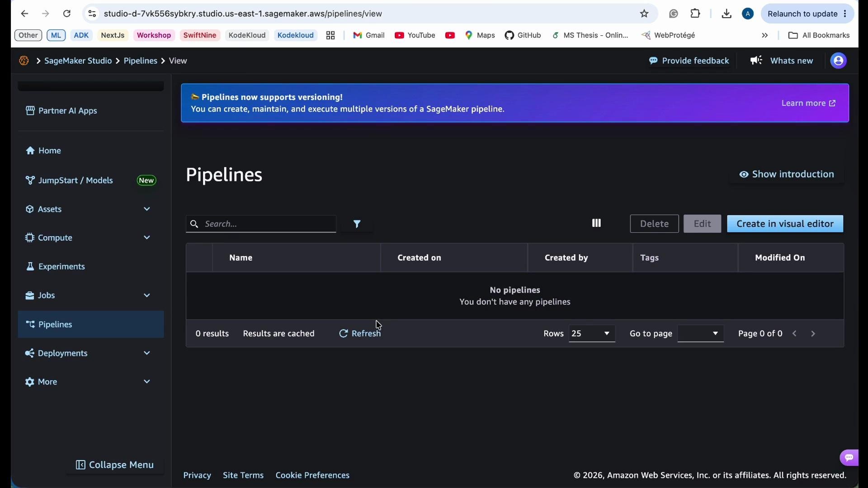
Task: Open the user account avatar icon
Action: click(x=839, y=61)
